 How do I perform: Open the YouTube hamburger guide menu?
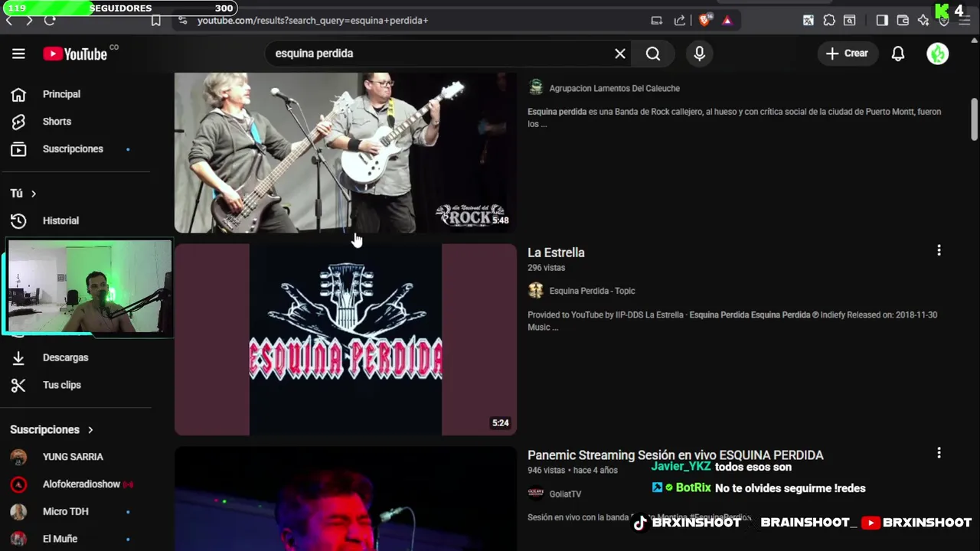pos(18,54)
